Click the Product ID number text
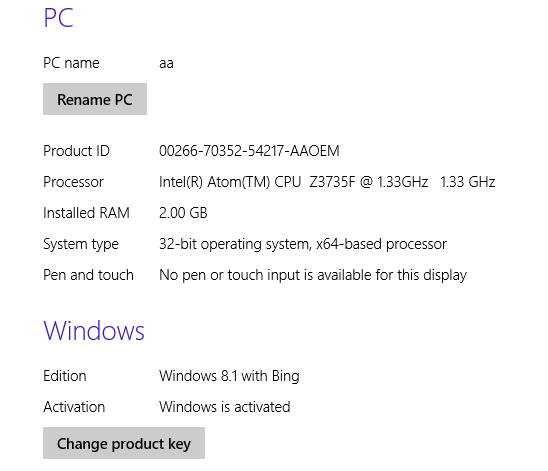This screenshot has height=471, width=548. coord(249,151)
